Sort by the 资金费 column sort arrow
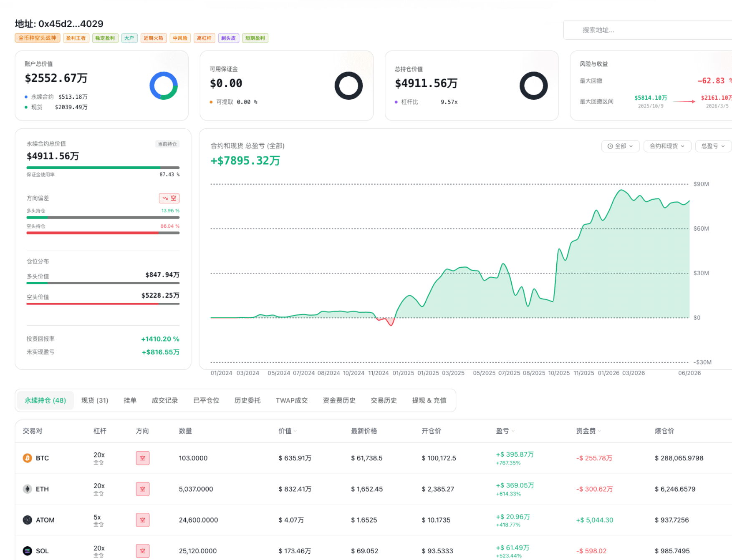The height and width of the screenshot is (560, 732). tap(600, 431)
